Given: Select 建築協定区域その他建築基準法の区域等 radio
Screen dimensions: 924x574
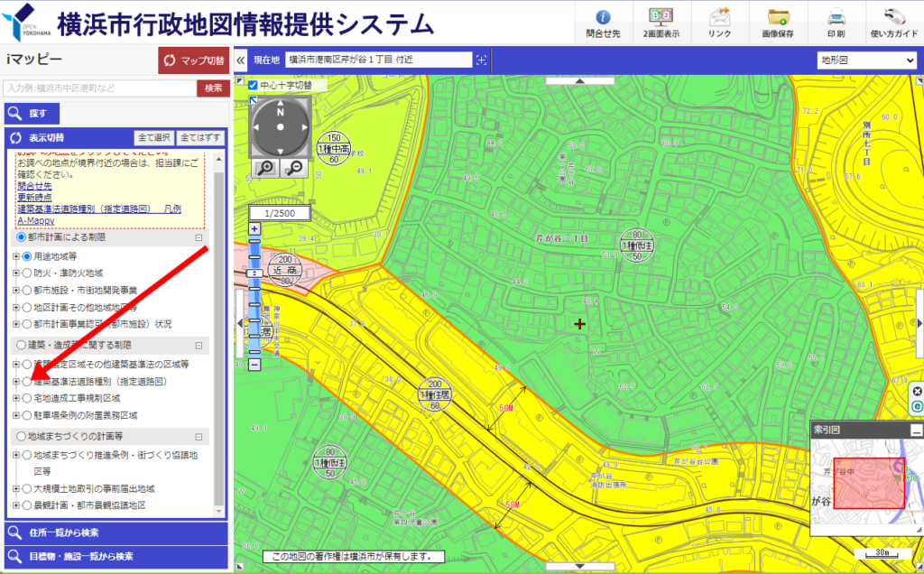Looking at the screenshot, I should click(x=26, y=365).
